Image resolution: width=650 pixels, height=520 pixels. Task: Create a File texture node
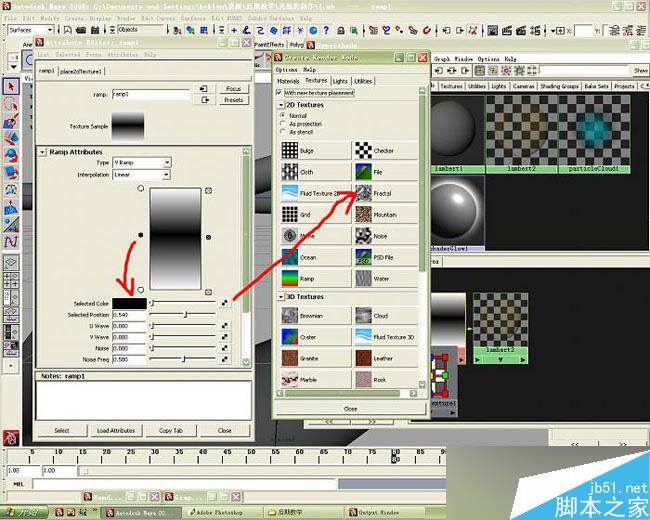(x=386, y=172)
